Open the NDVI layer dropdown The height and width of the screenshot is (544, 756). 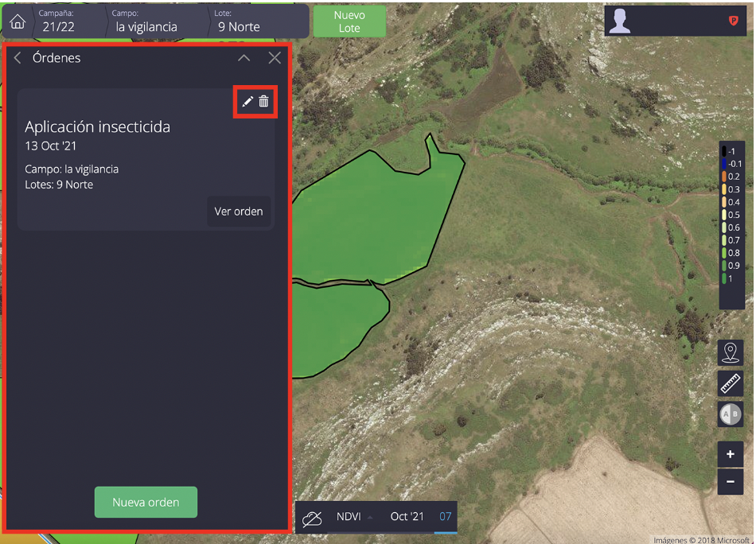[354, 516]
